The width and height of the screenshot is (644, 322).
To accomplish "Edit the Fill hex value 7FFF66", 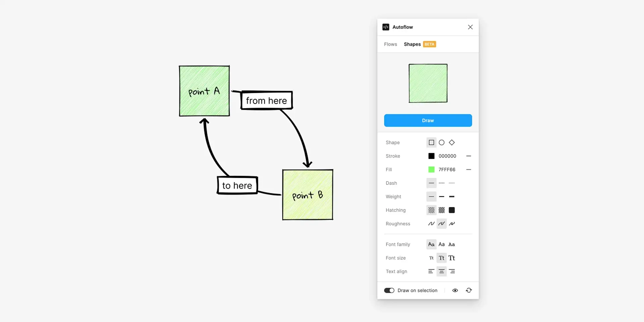I will click(x=447, y=170).
